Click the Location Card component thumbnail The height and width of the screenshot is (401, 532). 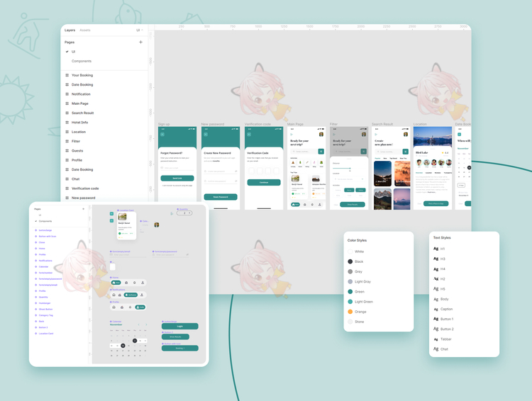(126, 226)
